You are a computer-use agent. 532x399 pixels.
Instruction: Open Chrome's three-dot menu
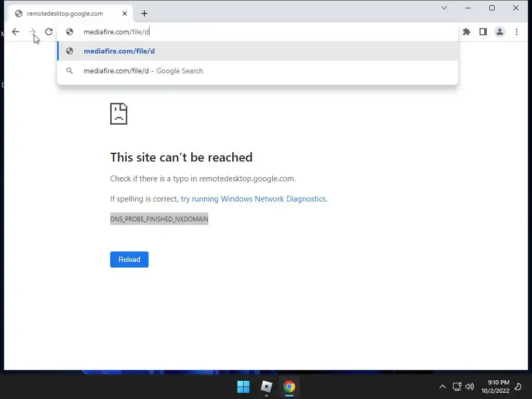(x=516, y=32)
